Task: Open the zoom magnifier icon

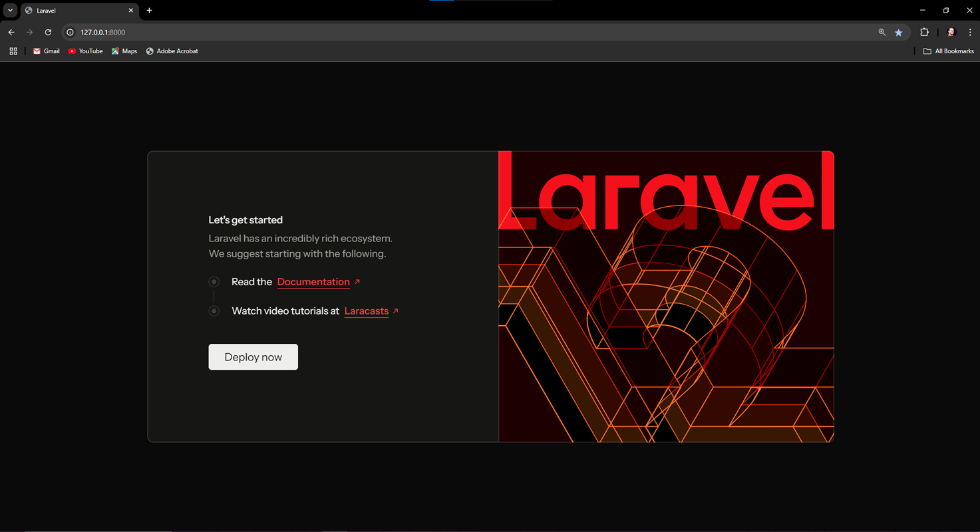Action: tap(882, 32)
